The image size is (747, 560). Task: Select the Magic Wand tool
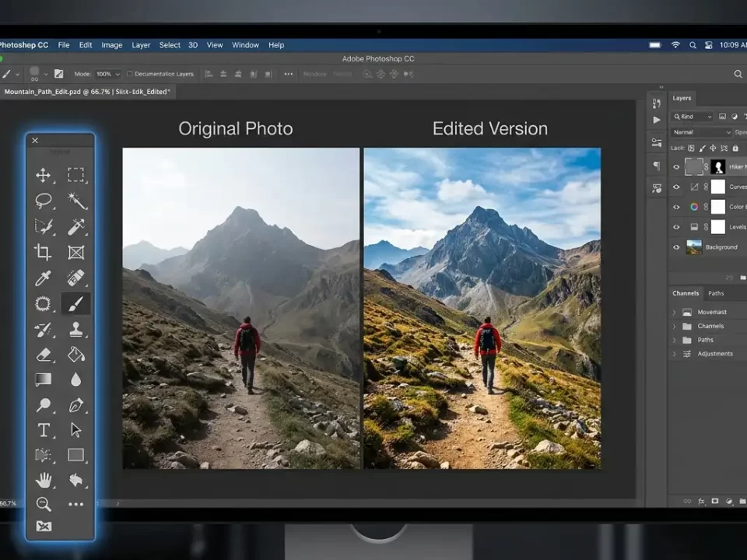[x=75, y=201]
